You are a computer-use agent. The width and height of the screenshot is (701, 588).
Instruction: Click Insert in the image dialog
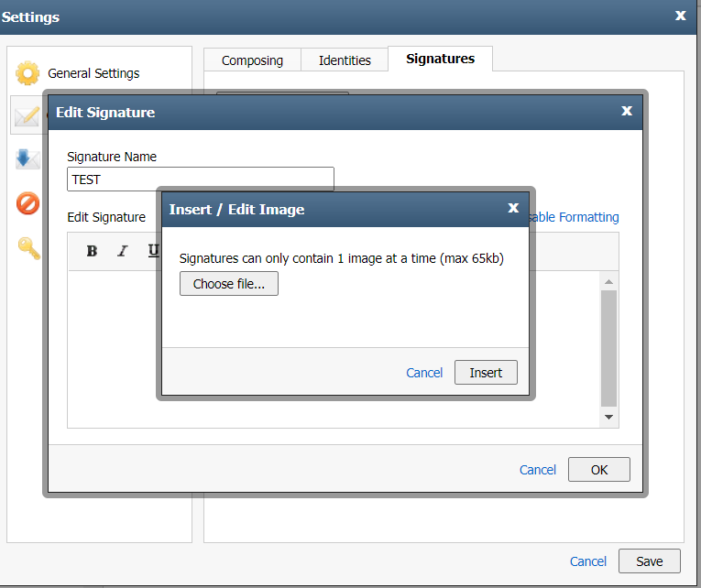click(x=486, y=372)
